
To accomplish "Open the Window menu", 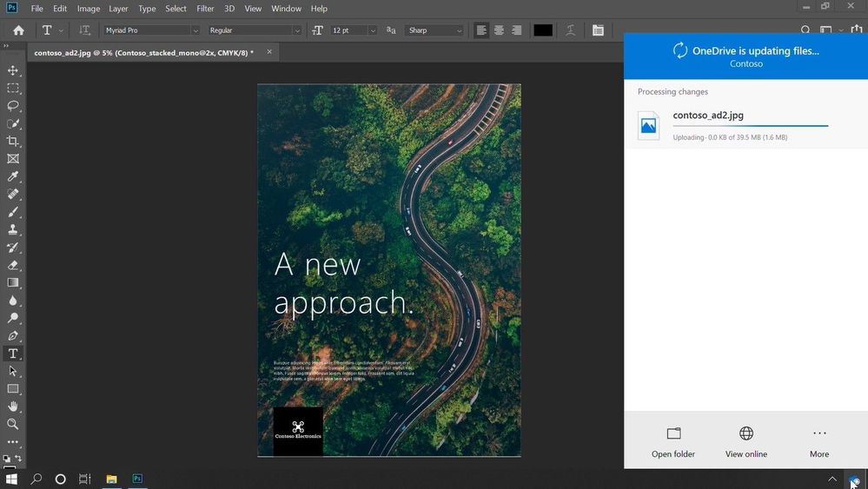I will (286, 9).
